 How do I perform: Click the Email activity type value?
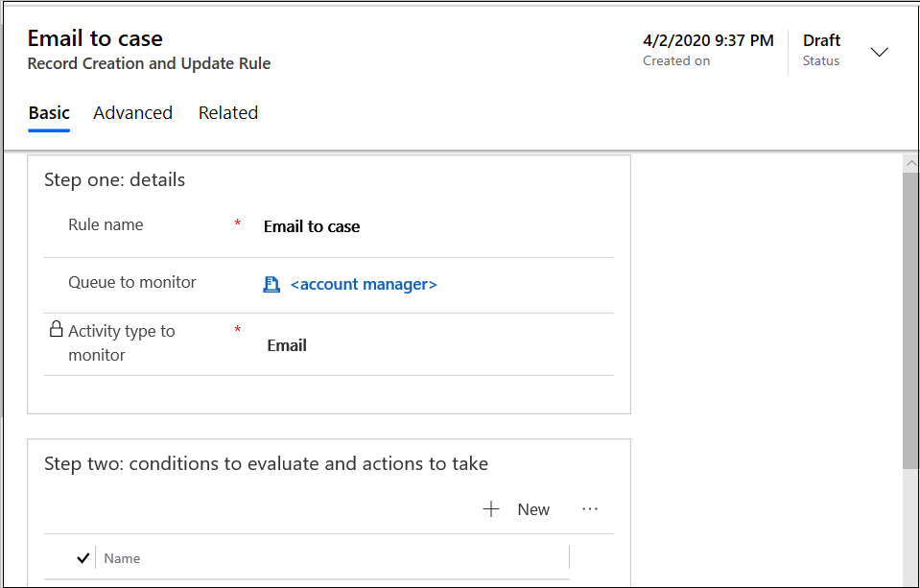click(x=287, y=345)
